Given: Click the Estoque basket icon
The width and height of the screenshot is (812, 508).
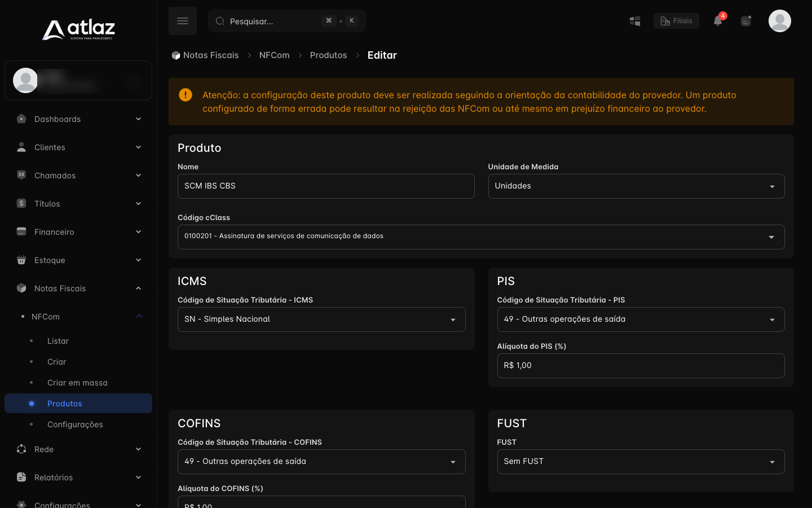Looking at the screenshot, I should pyautogui.click(x=21, y=260).
